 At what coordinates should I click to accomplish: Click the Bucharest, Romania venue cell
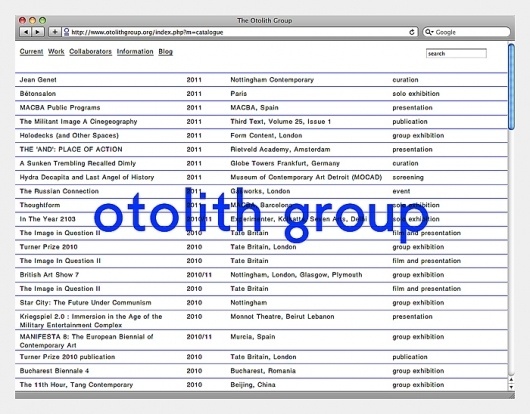(x=263, y=371)
